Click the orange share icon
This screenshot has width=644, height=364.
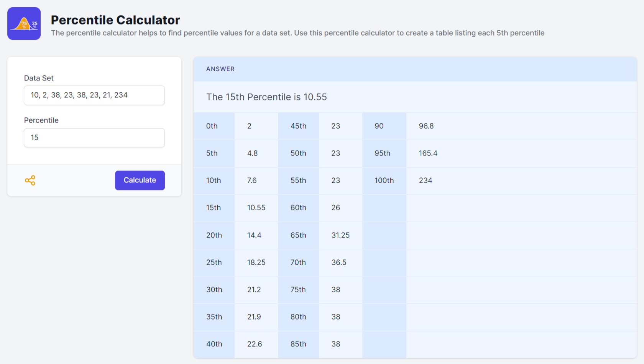[30, 180]
